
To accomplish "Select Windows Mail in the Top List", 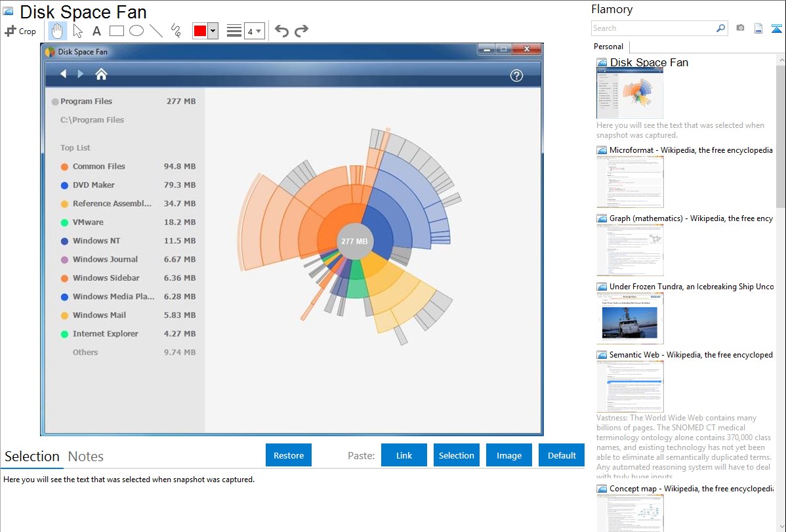I will [x=128, y=315].
